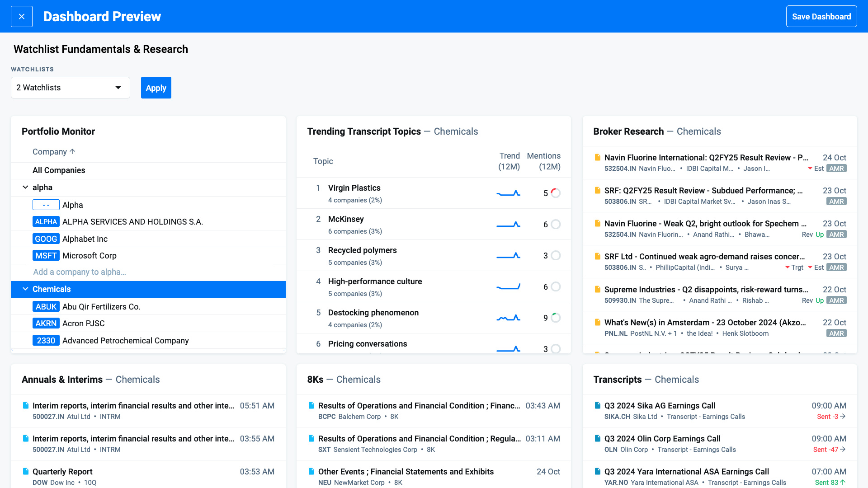Click transcript icon for Sika AG Earnings Call

[x=597, y=405]
